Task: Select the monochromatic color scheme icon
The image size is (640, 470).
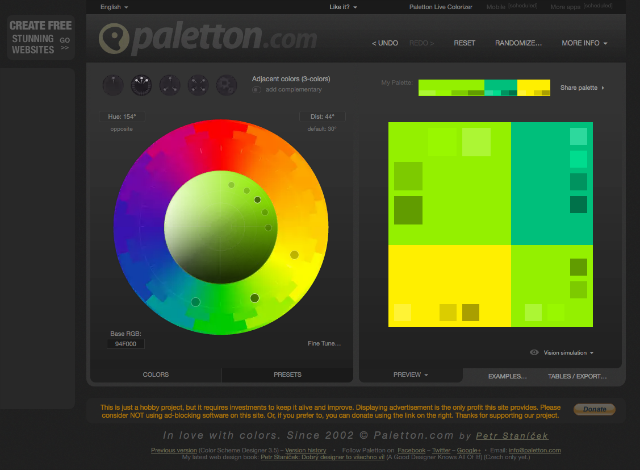Action: click(113, 85)
